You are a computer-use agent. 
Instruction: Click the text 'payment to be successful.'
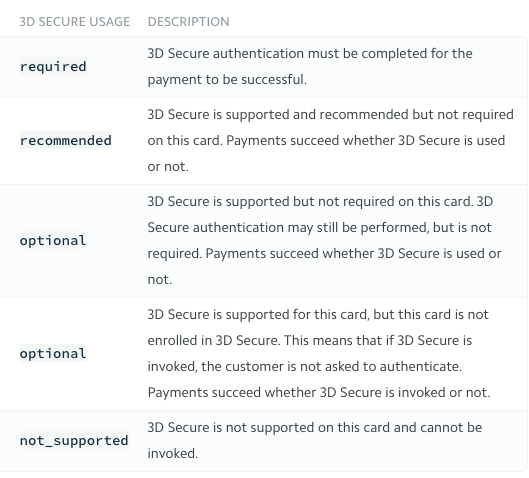[x=227, y=80]
